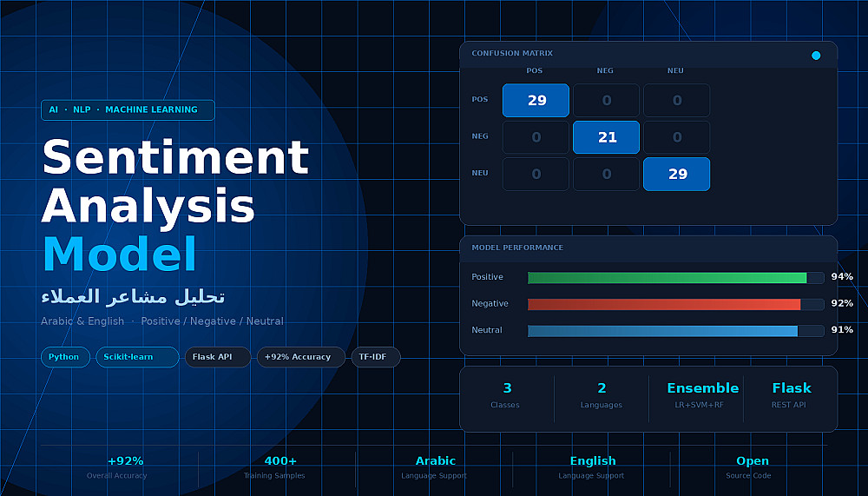Click the '2 Languages' stat
Image resolution: width=868 pixels, height=496 pixels.
pyautogui.click(x=602, y=395)
